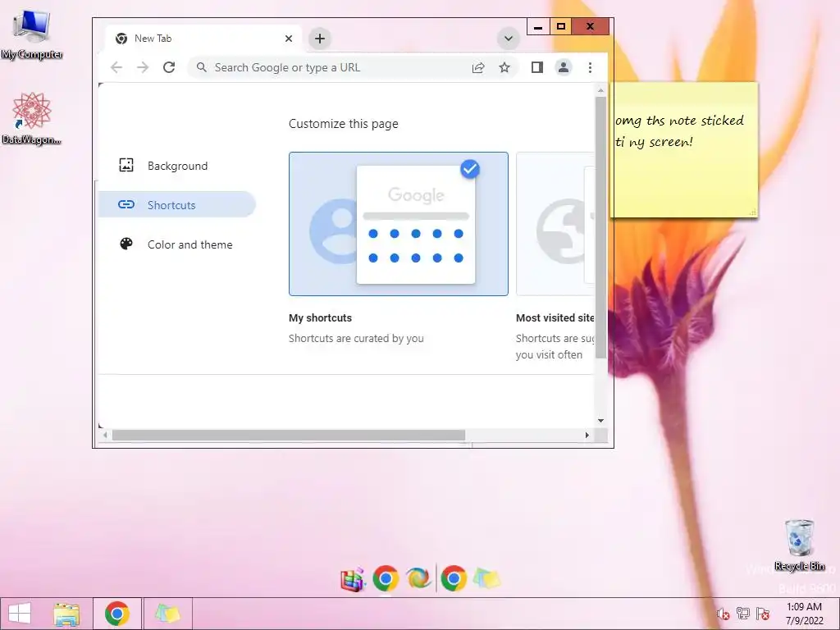Image resolution: width=840 pixels, height=630 pixels.
Task: Click the Shortcuts are curated by you text
Action: pyautogui.click(x=356, y=338)
